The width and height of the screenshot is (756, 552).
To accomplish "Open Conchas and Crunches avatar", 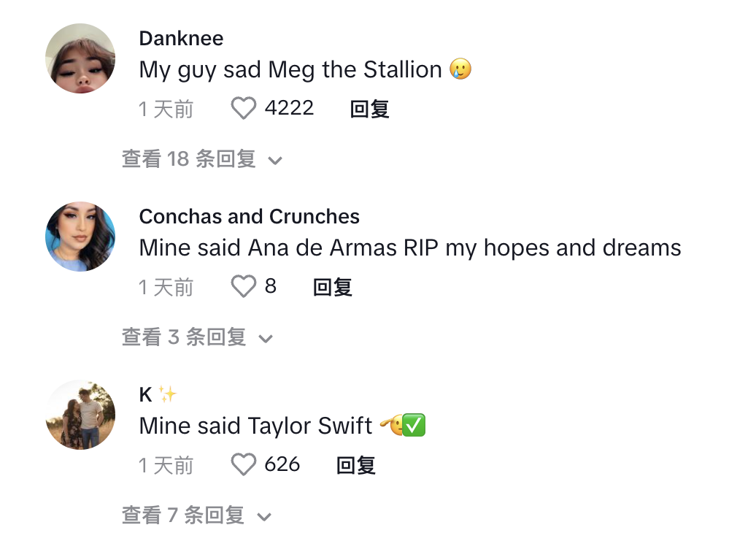I will [x=80, y=237].
